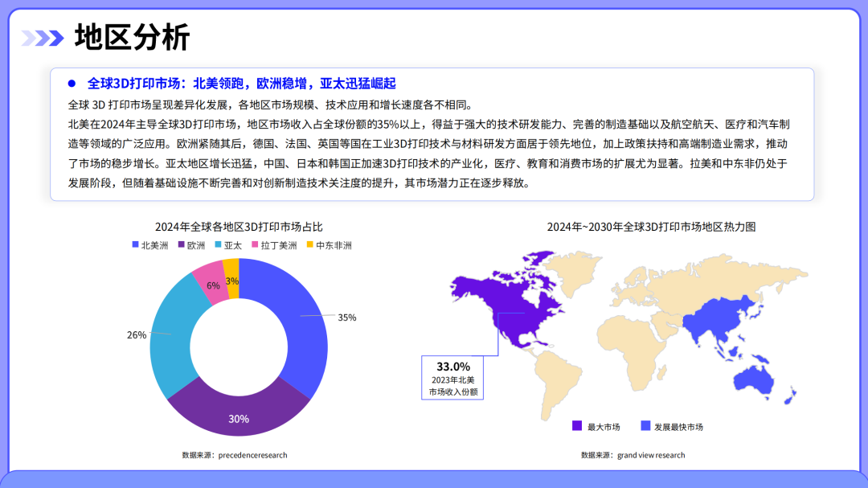Screen dimensions: 868x488
Task: Click the 亚太 legend color swatch
Action: click(x=218, y=244)
